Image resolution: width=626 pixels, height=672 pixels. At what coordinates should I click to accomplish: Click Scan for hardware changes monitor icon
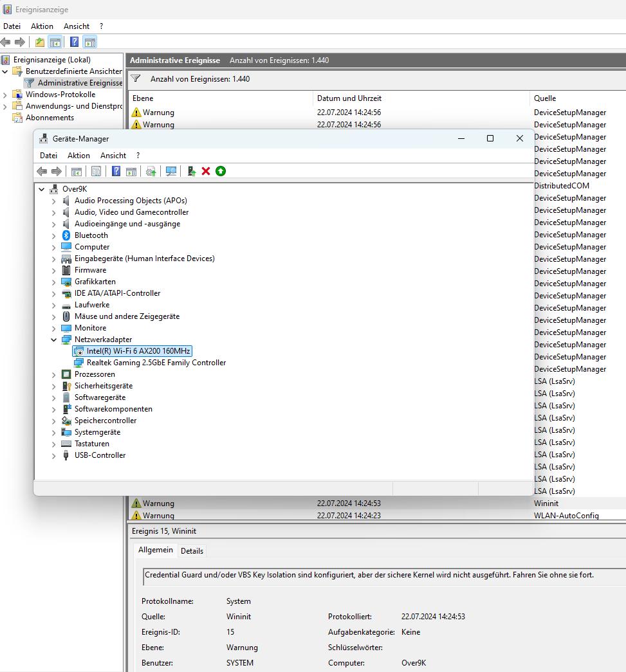(170, 172)
